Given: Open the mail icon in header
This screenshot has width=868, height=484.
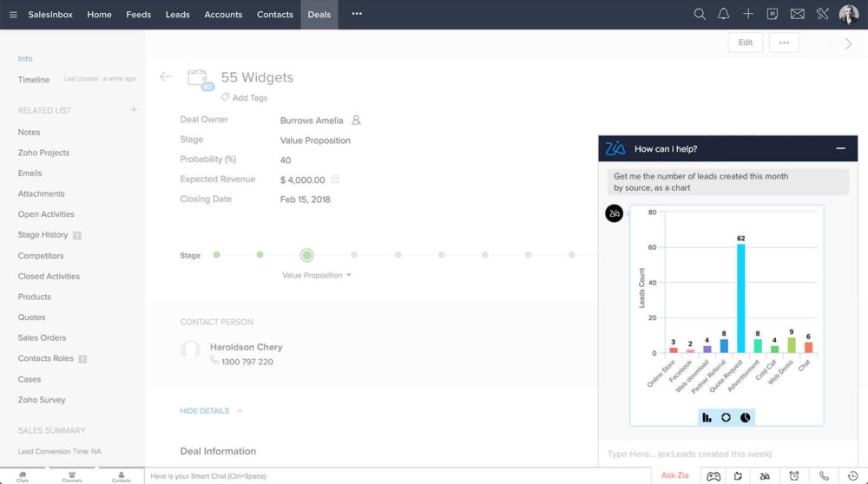Looking at the screenshot, I should [x=797, y=14].
